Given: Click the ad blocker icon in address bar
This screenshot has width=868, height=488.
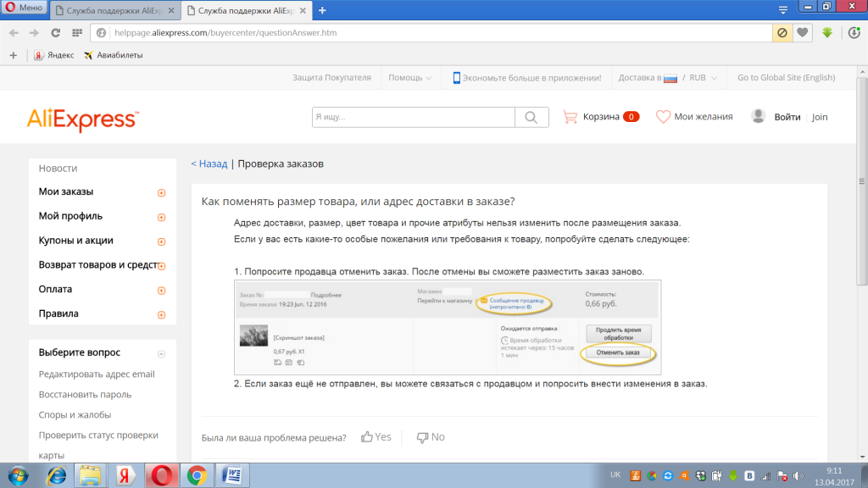Looking at the screenshot, I should (x=782, y=33).
